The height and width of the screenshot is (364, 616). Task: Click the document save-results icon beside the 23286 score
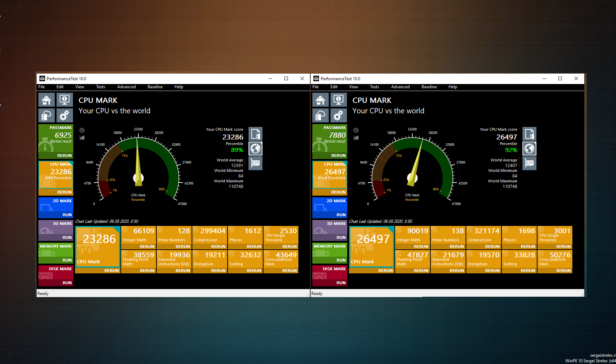click(255, 134)
